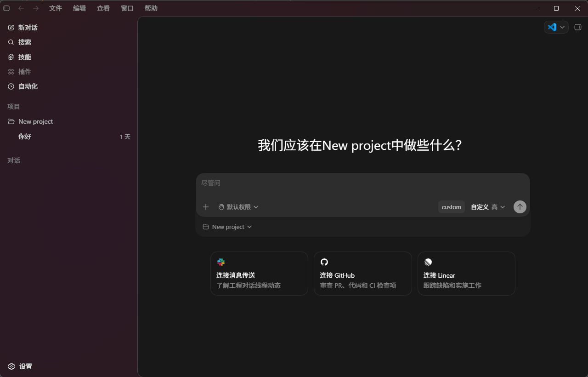Focus the 尽管问 prompt input field

click(x=363, y=183)
